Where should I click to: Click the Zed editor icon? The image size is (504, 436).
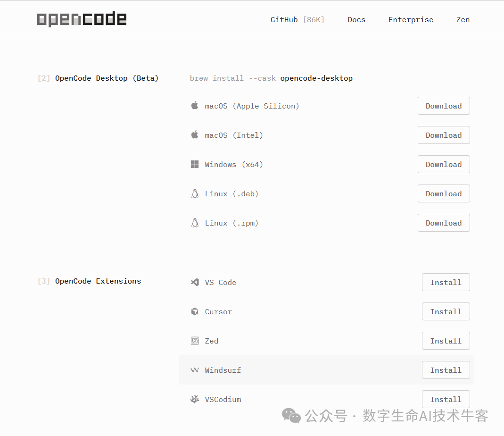[195, 341]
